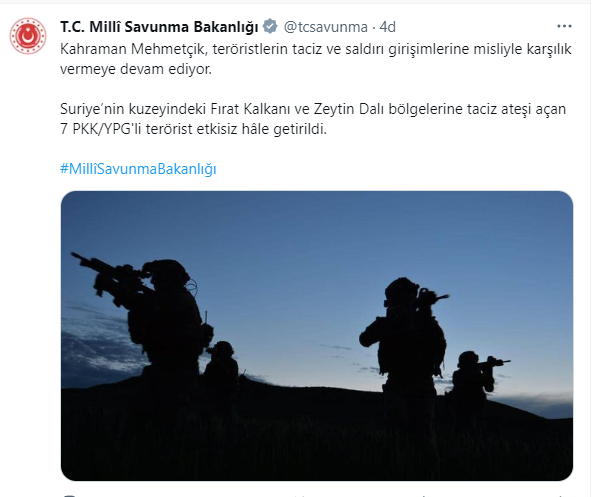Image resolution: width=593 pixels, height=497 pixels.
Task: Open the tweet via the 4d timestamp
Action: pyautogui.click(x=387, y=27)
